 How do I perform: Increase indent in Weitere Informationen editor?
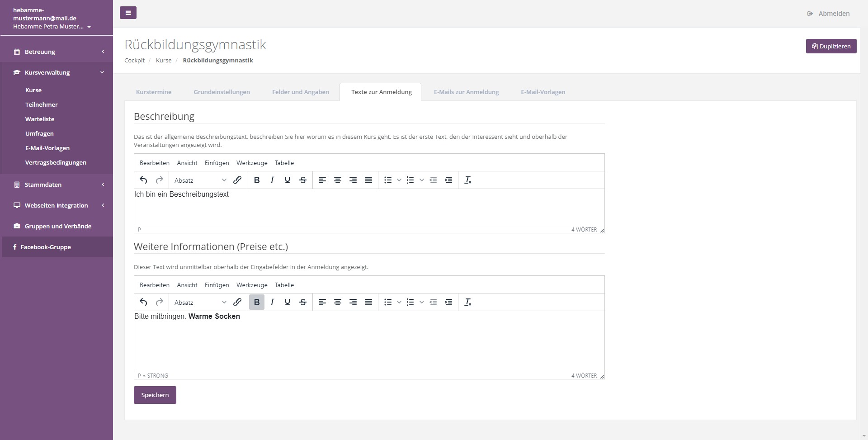click(448, 302)
